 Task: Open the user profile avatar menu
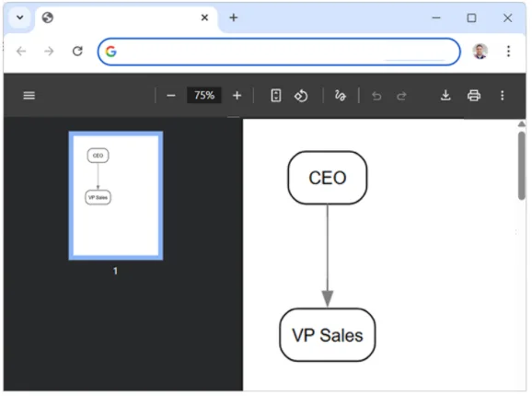(480, 52)
